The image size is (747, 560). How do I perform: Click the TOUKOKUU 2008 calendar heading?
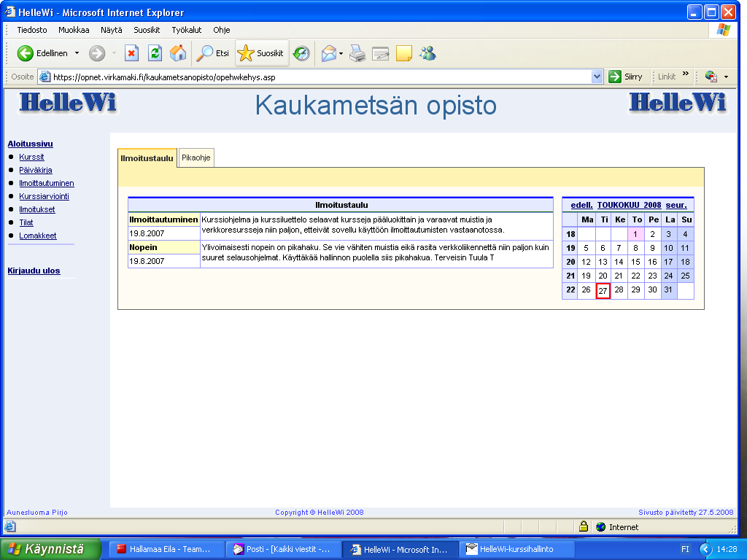[x=630, y=205]
